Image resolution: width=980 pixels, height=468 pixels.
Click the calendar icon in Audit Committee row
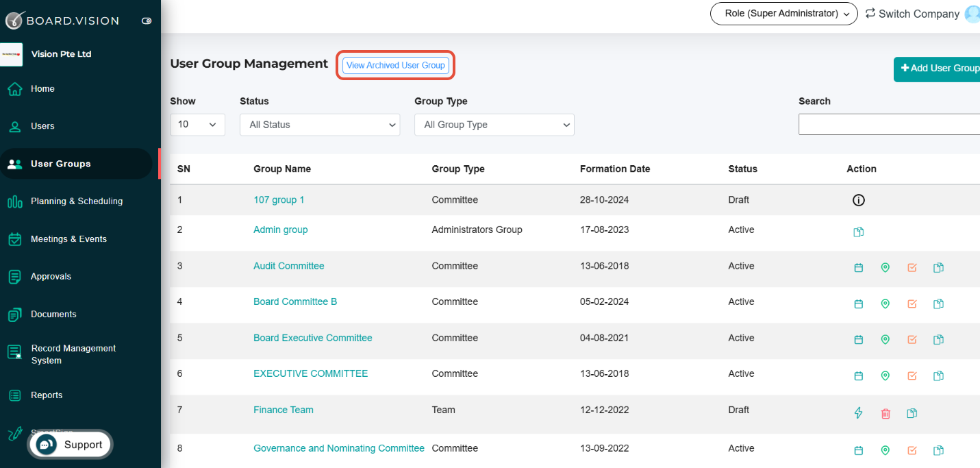click(x=858, y=268)
